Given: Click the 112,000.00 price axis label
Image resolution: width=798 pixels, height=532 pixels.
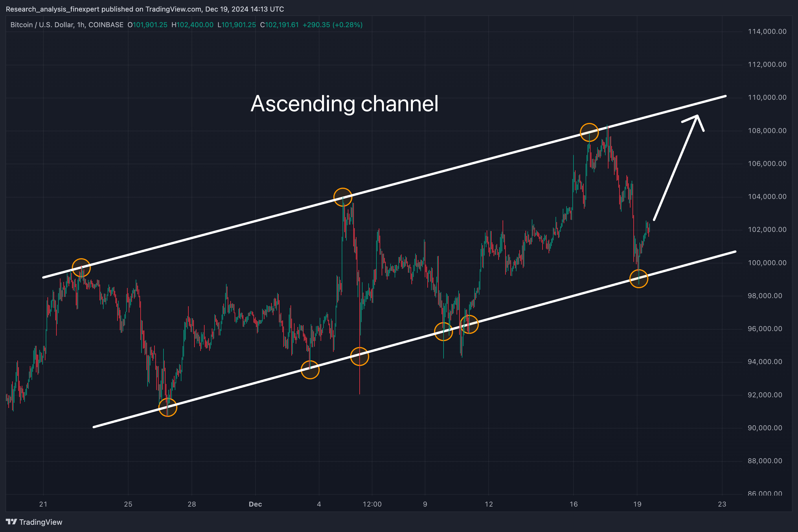Looking at the screenshot, I should coord(767,64).
